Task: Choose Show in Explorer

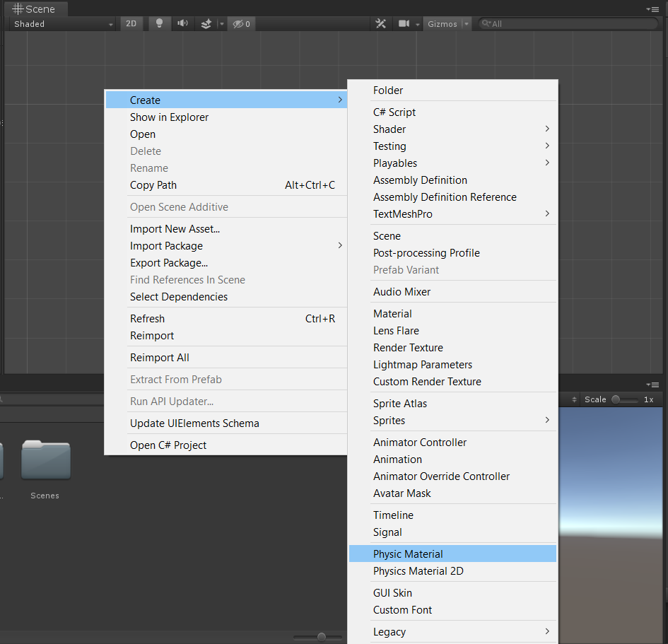Action: click(226, 117)
